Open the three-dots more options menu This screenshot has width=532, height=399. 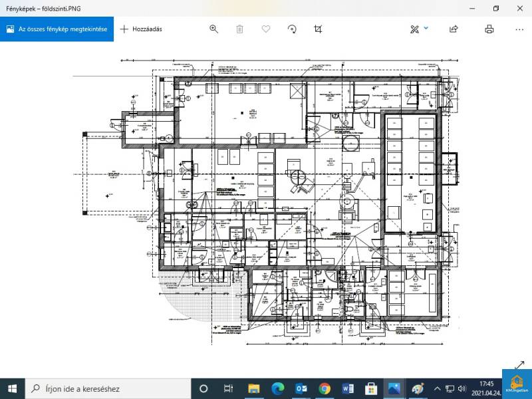(519, 29)
